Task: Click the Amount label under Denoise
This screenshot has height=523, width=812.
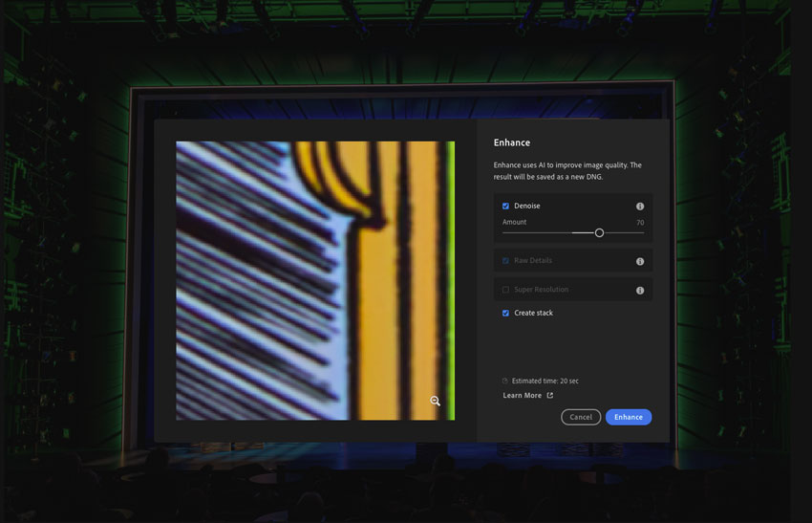Action: click(514, 222)
